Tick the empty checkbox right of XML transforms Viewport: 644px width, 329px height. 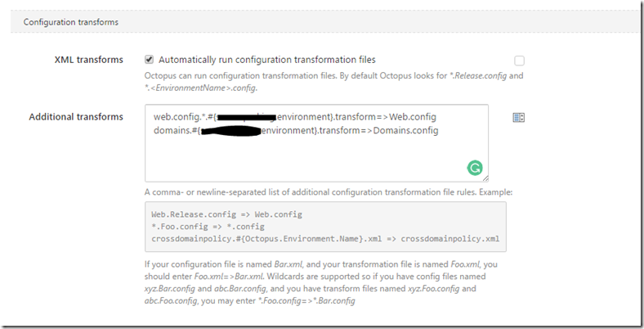click(x=519, y=61)
